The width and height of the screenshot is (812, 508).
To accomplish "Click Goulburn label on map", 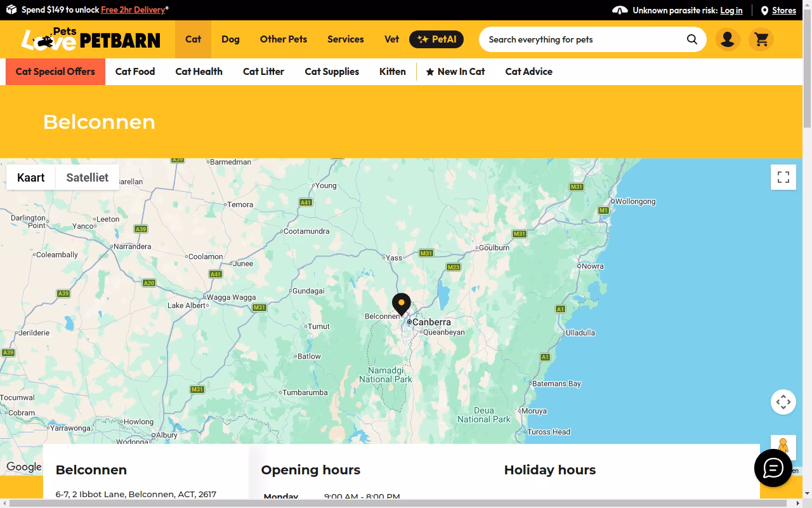I will 494,248.
